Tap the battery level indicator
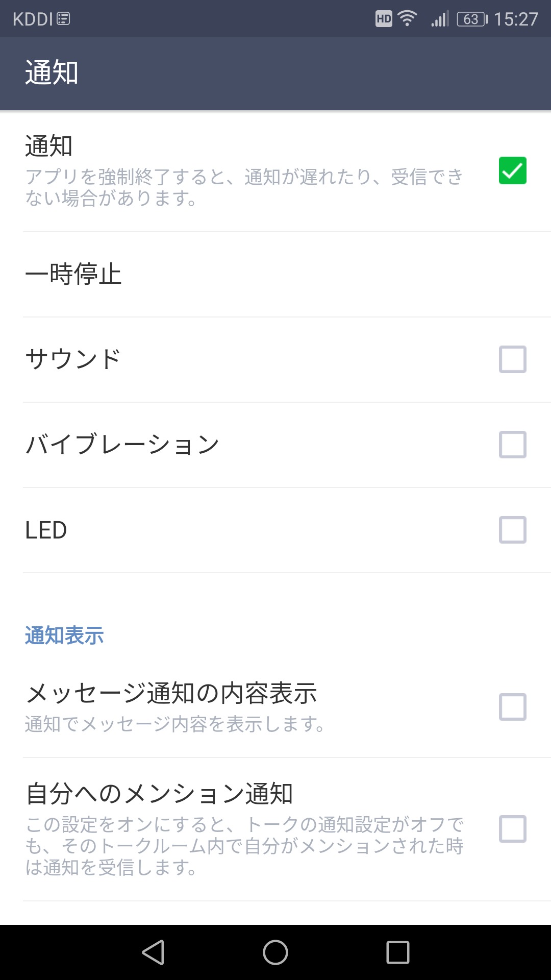The width and height of the screenshot is (551, 980). pyautogui.click(x=472, y=19)
